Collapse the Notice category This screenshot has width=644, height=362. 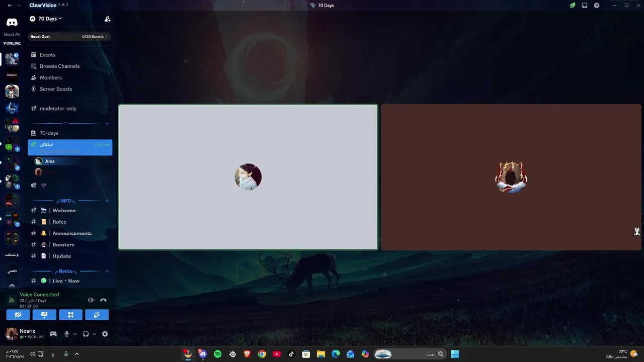(x=65, y=271)
